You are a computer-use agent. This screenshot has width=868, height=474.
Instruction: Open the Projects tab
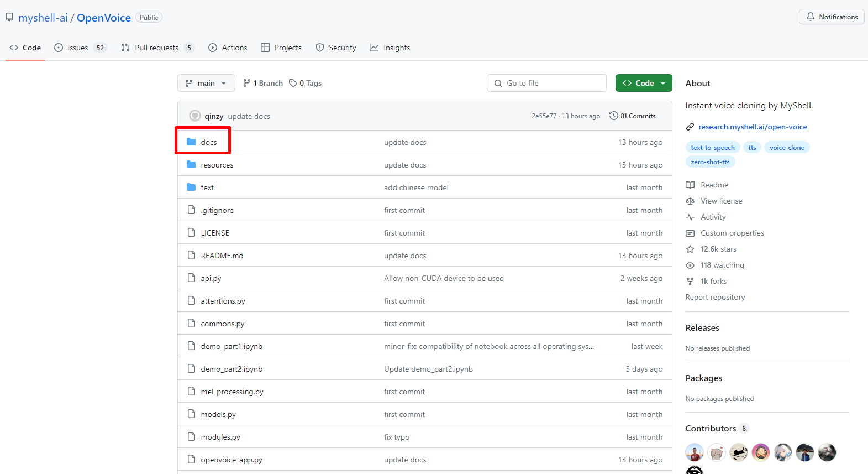tap(281, 48)
